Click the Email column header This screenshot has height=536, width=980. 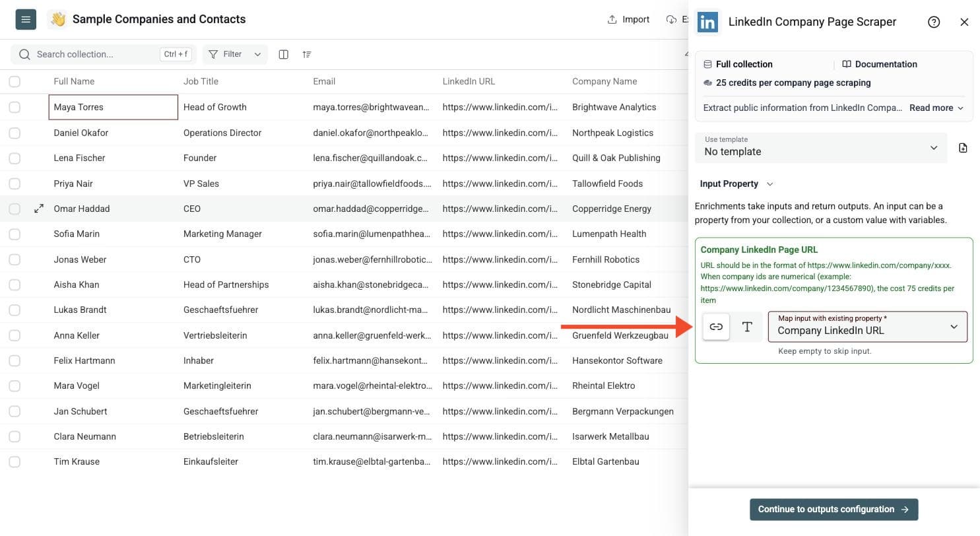[x=324, y=81]
